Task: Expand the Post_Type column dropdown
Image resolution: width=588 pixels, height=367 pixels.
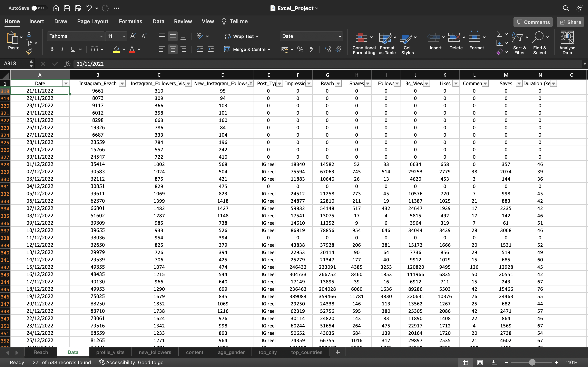Action: pos(279,83)
